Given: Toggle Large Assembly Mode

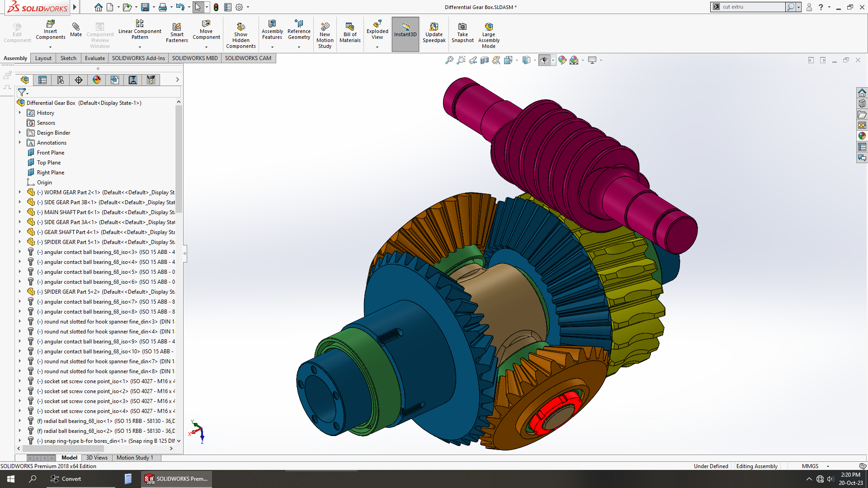Looking at the screenshot, I should click(489, 35).
